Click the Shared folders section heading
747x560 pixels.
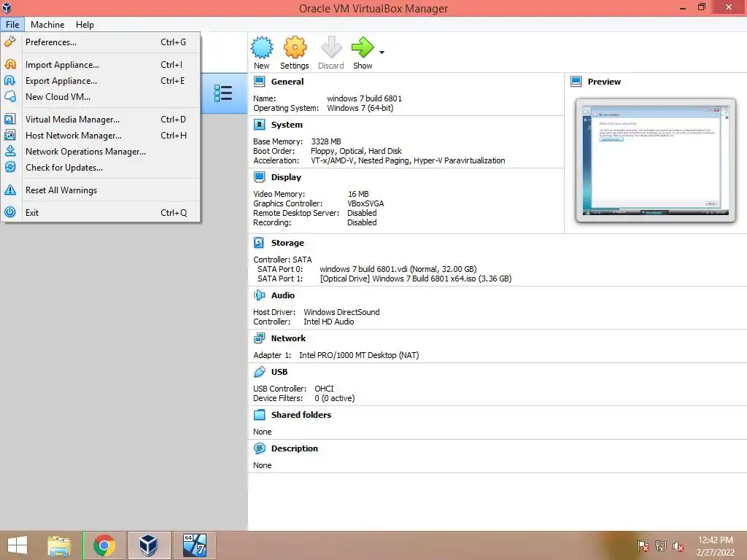point(301,415)
